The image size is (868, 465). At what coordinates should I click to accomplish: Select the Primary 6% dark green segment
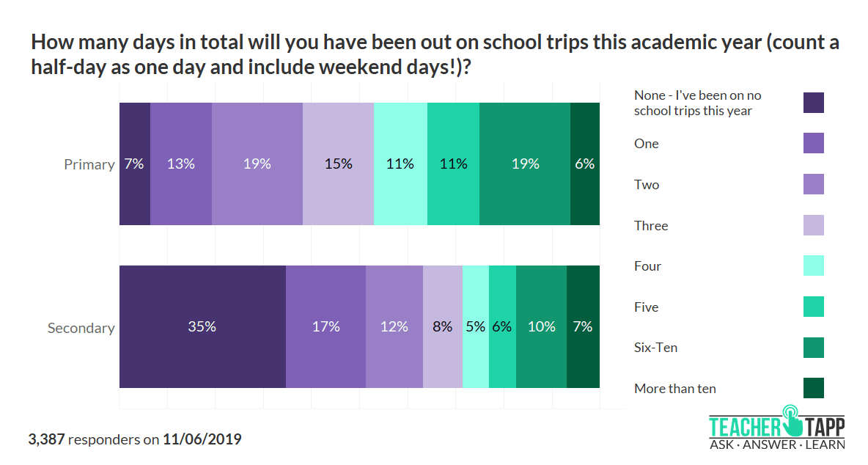585,164
